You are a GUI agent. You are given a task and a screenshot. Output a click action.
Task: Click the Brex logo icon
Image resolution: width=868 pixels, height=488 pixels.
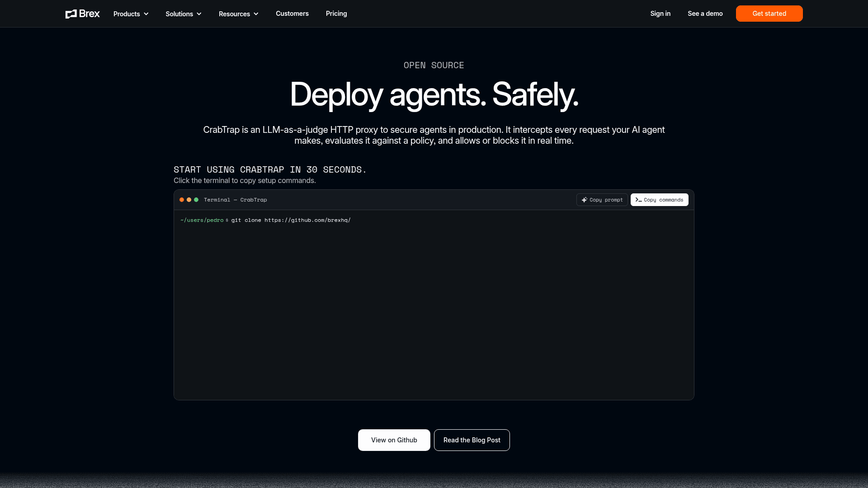[x=71, y=14]
